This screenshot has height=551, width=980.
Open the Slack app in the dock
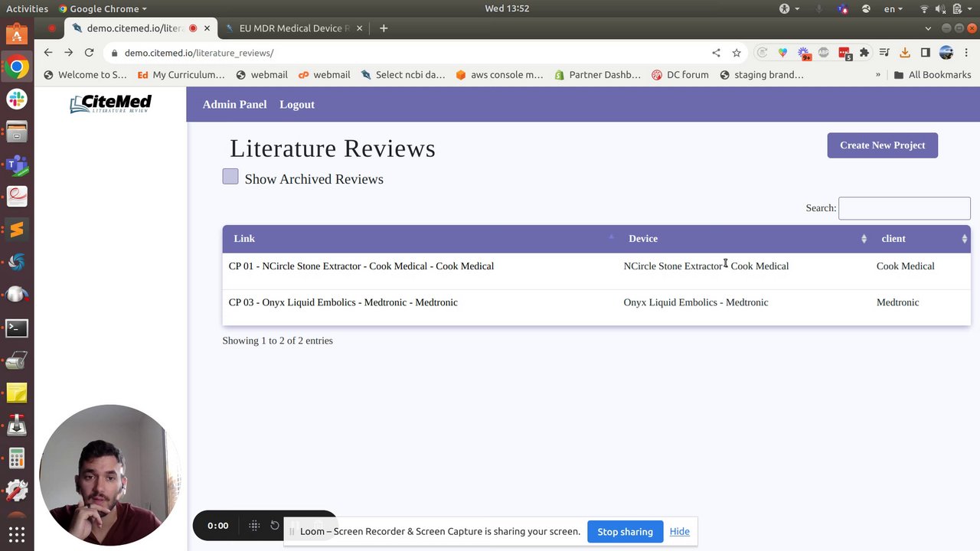pos(17,99)
